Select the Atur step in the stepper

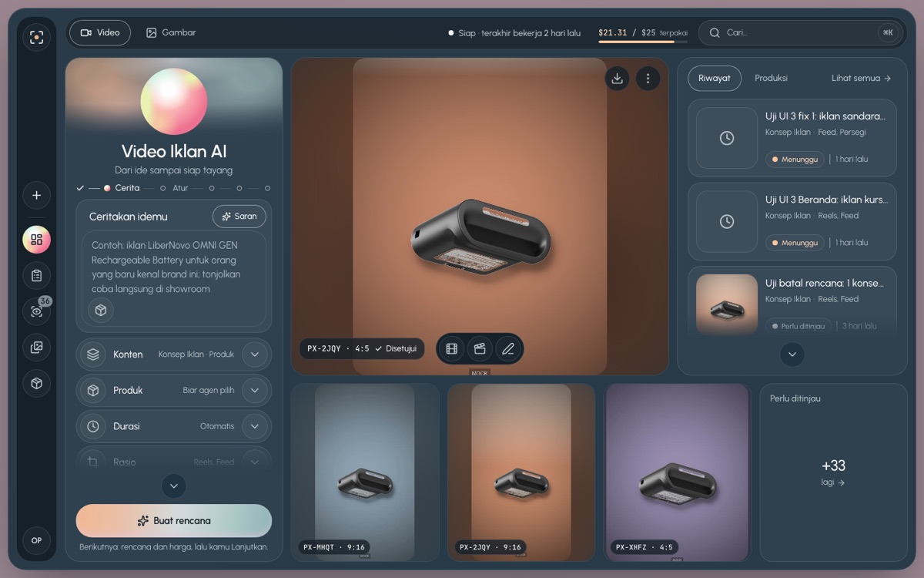pos(174,188)
